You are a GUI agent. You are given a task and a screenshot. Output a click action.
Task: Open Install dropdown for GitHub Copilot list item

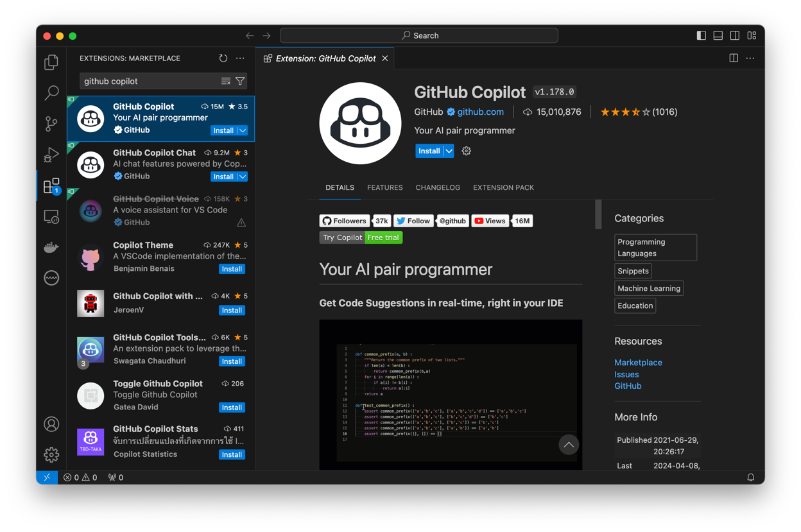pyautogui.click(x=243, y=131)
